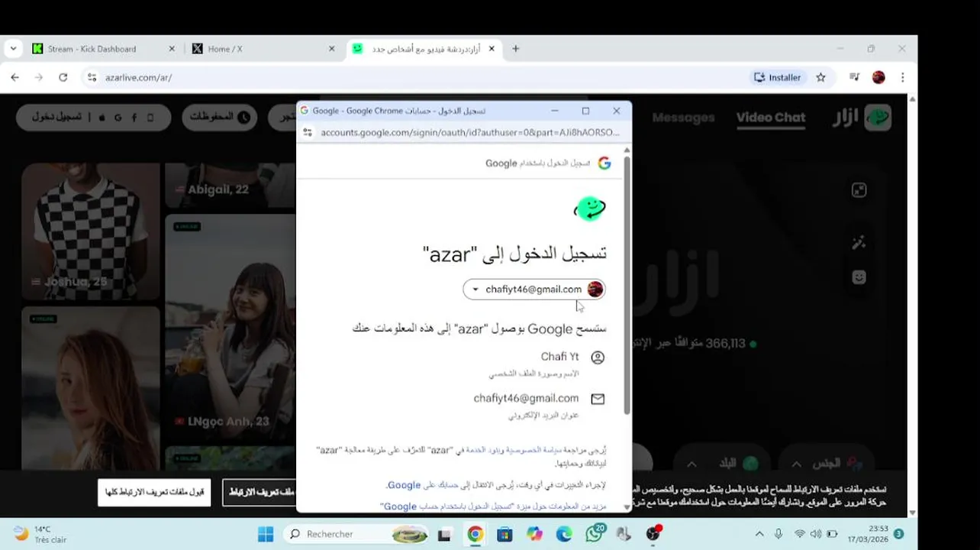980x550 pixels.
Task: Close the Home / X tab
Action: [x=331, y=49]
